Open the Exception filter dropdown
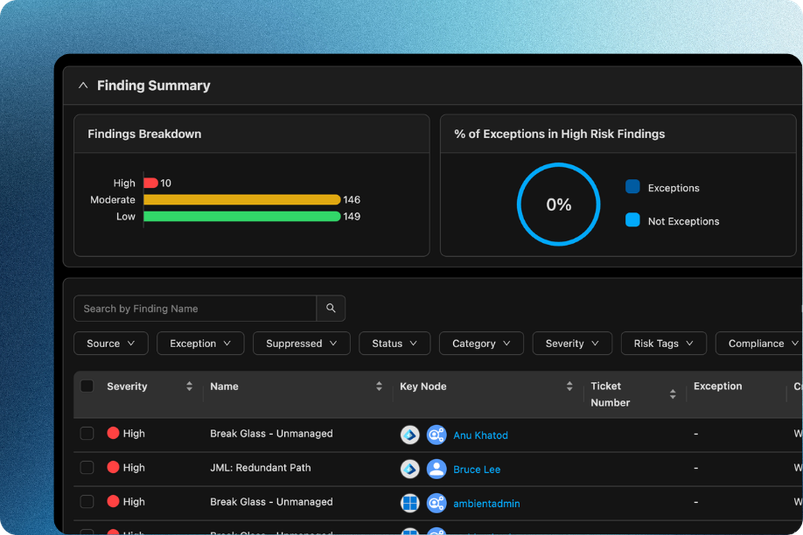 click(200, 344)
